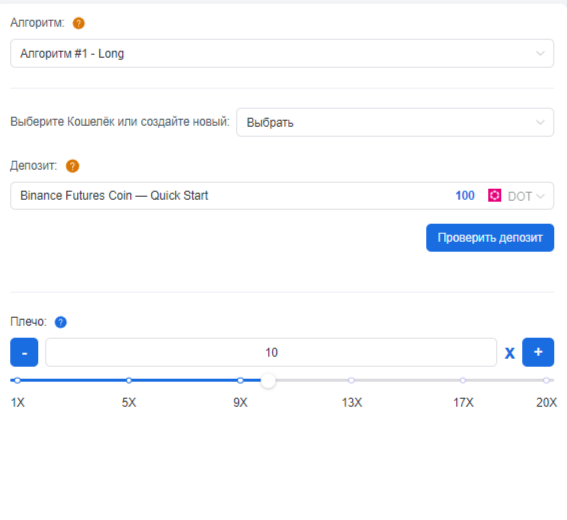Click the pink DOT coin icon
This screenshot has width=567, height=520.
tap(494, 196)
